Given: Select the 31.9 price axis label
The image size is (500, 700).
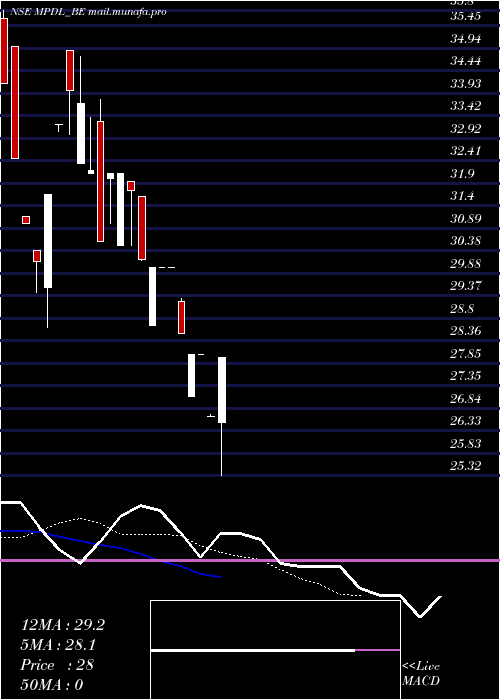Looking at the screenshot, I should pos(462,174).
